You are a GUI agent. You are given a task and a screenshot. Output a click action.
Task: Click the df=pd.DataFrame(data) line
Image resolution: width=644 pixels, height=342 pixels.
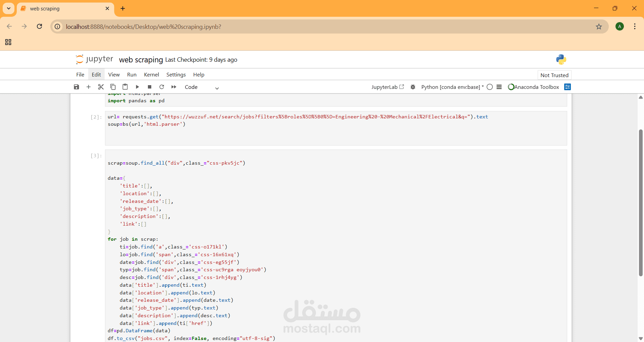[x=139, y=331]
